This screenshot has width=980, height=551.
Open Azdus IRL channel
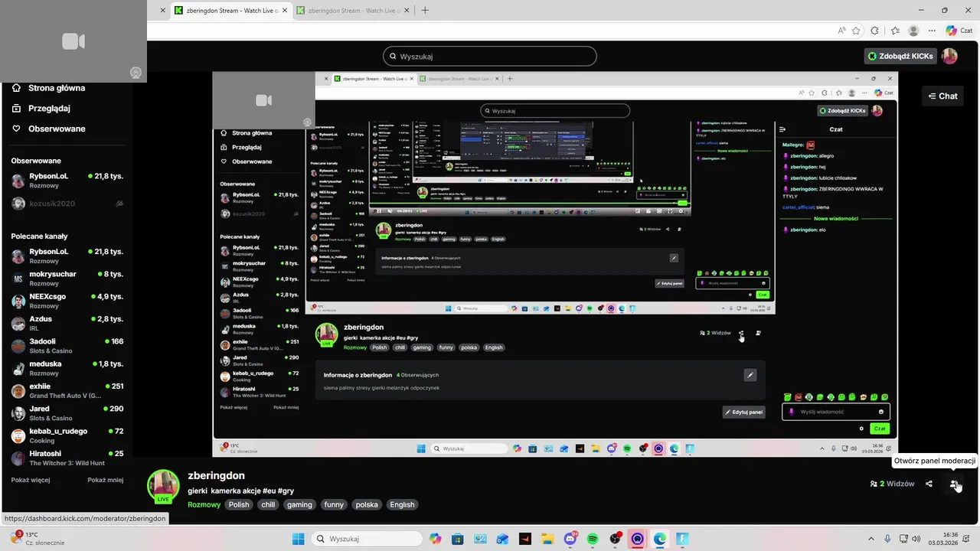coord(67,323)
